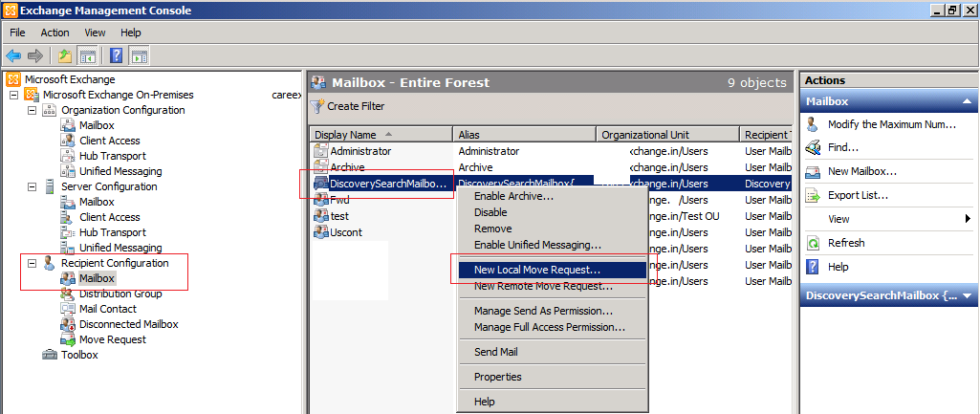
Task: Open the View submenu arrow in Actions
Action: click(968, 219)
